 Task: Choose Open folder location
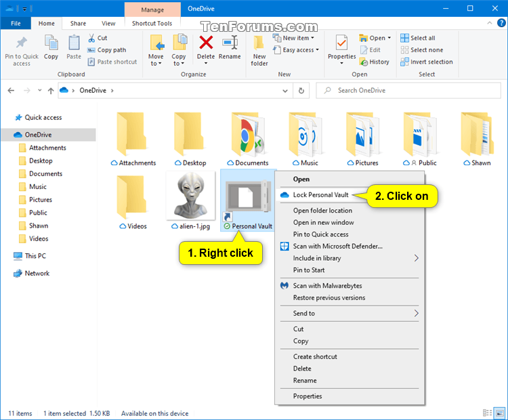pos(322,211)
